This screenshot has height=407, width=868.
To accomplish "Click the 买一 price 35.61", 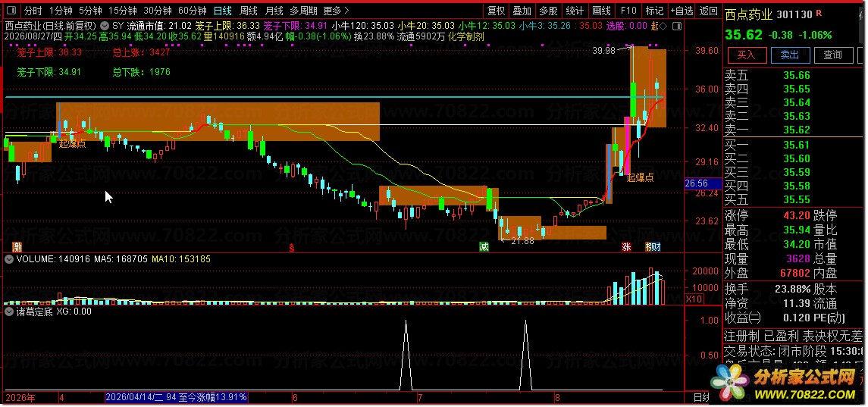I will click(x=797, y=145).
